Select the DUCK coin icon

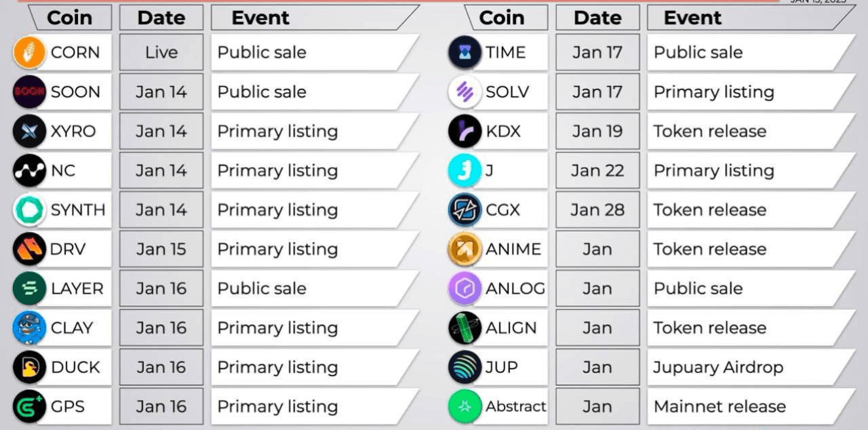[x=29, y=367]
